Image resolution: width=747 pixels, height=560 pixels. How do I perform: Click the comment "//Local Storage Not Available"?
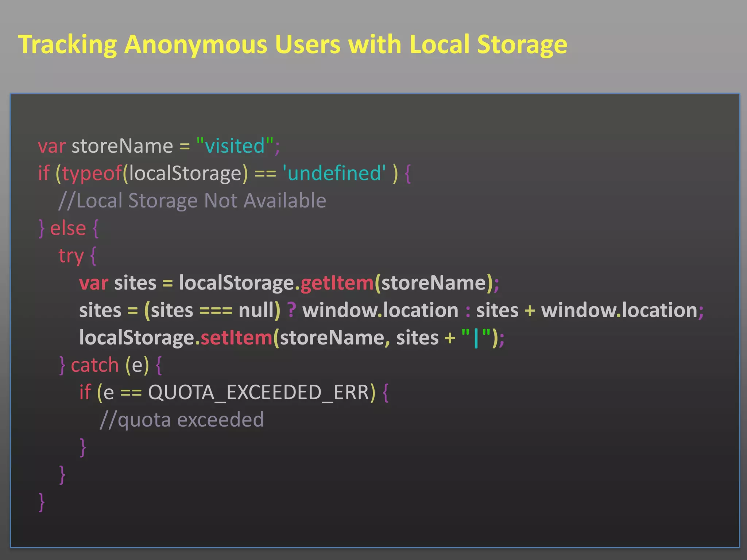[x=192, y=201]
